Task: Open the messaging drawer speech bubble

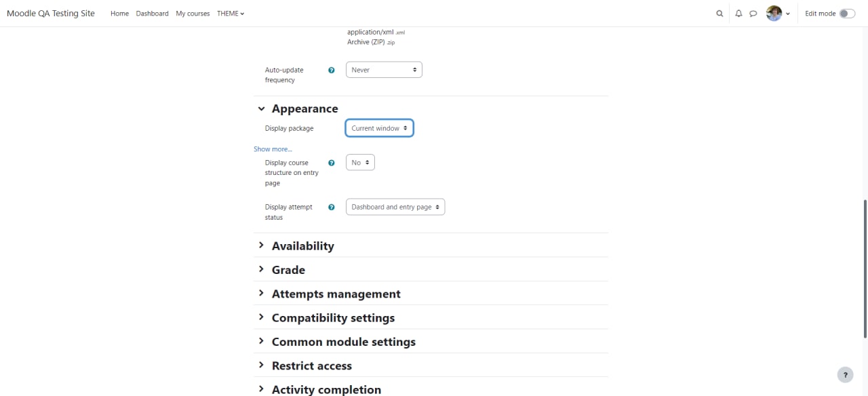Action: coord(753,14)
